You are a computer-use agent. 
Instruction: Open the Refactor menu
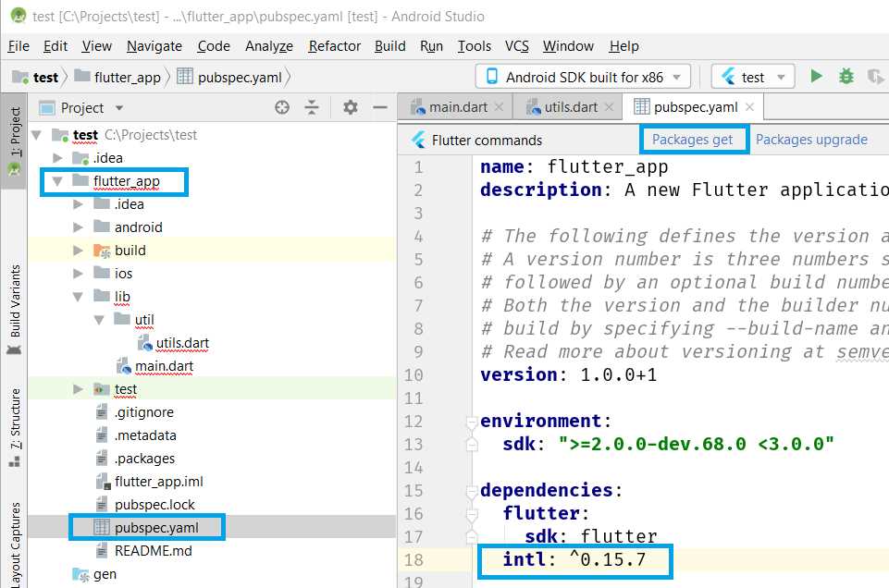coord(333,46)
